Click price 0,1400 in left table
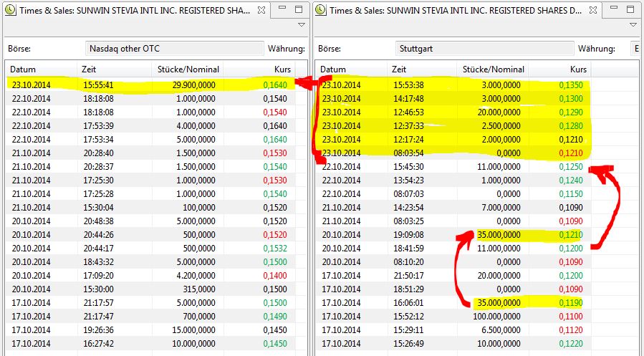This screenshot has height=356, width=644. coord(275,275)
